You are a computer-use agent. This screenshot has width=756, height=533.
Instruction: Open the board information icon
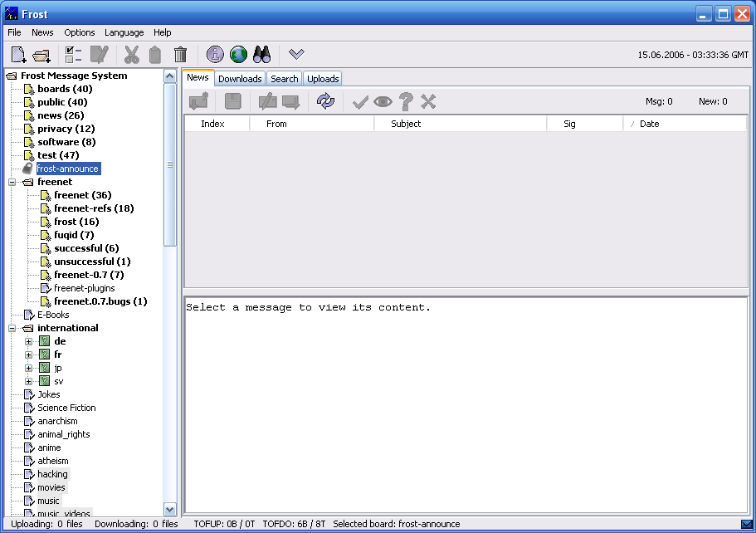point(215,55)
